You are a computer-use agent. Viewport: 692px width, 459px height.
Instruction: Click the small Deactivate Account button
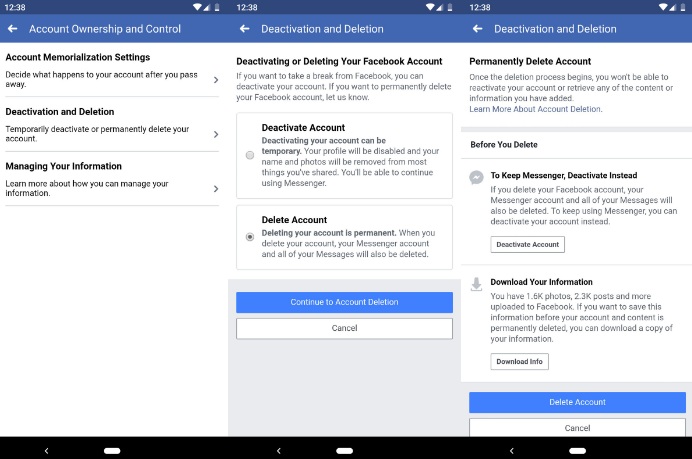(527, 245)
